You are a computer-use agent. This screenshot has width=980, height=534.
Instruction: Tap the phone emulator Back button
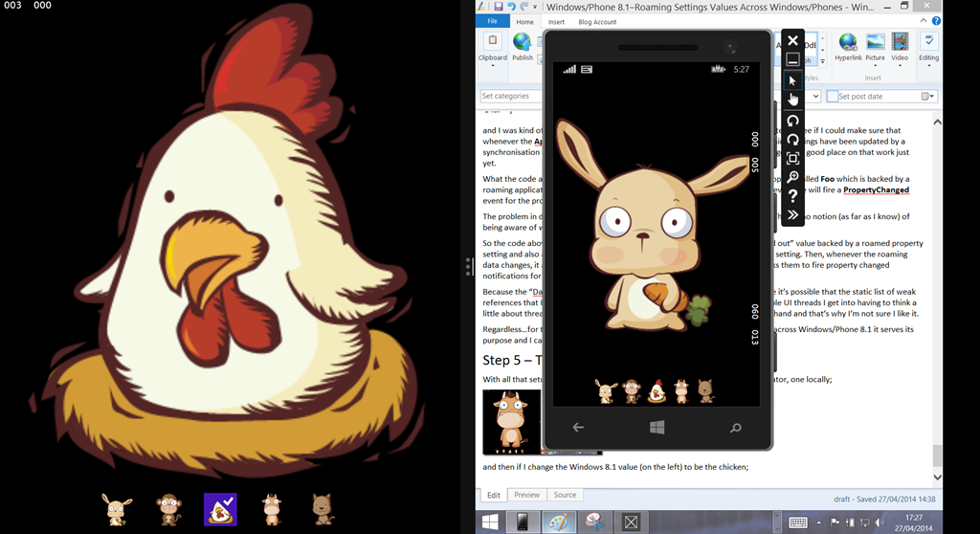(x=578, y=428)
